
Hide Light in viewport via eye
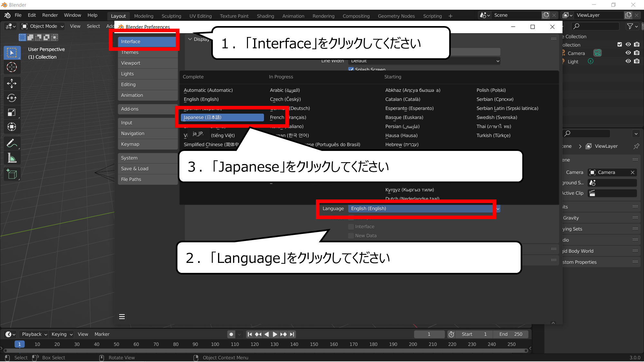[x=628, y=61]
